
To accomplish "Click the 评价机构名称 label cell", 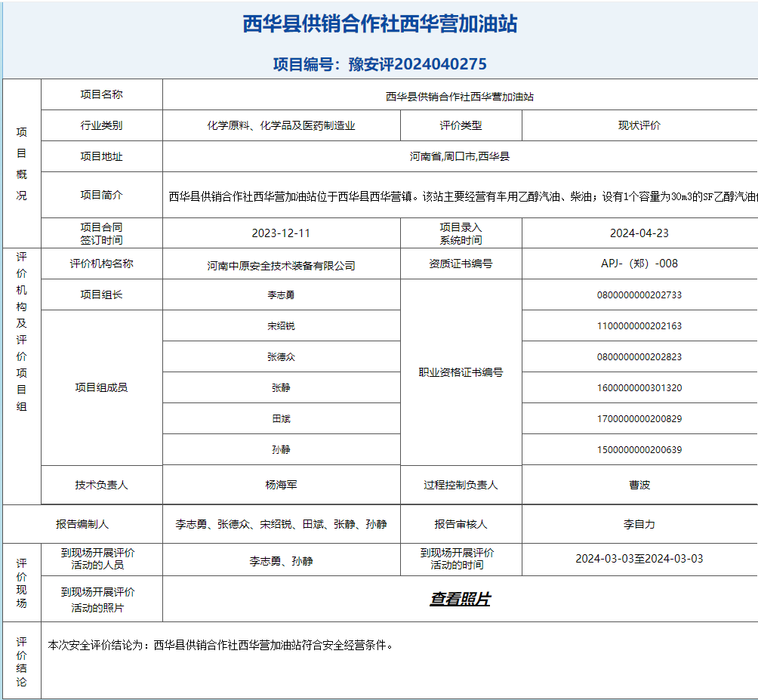I will [x=101, y=264].
